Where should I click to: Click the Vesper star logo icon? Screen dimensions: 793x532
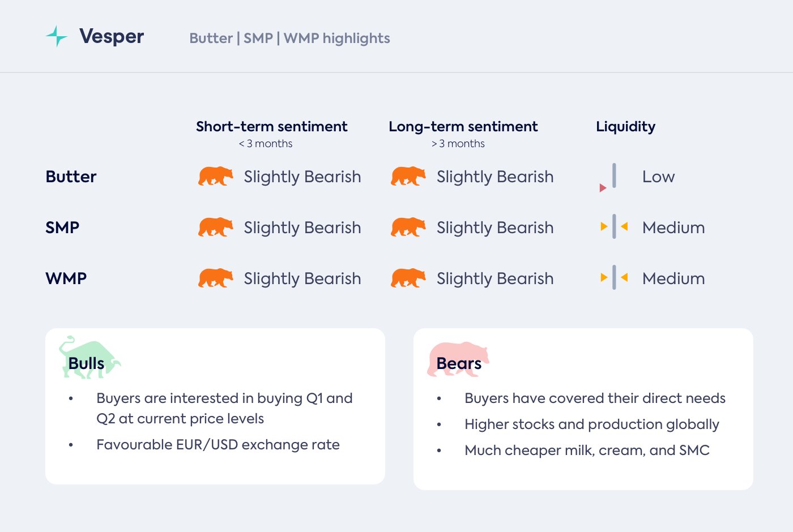(57, 36)
